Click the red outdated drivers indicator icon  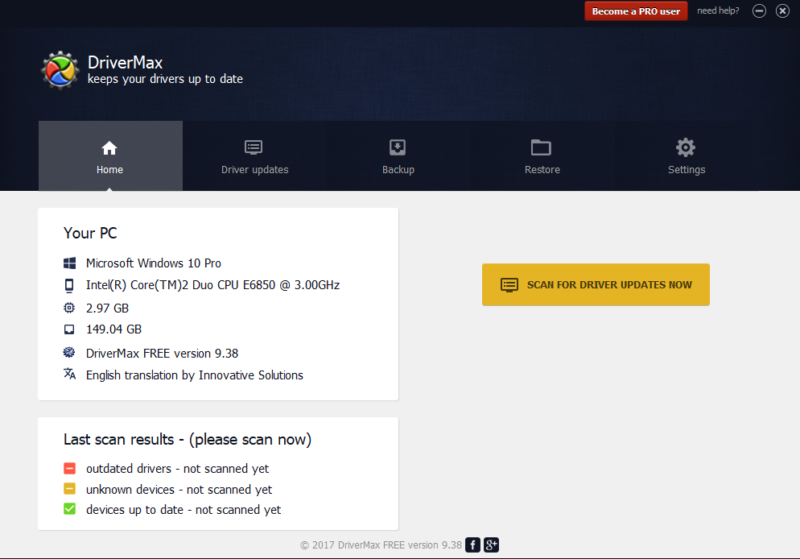(x=69, y=468)
